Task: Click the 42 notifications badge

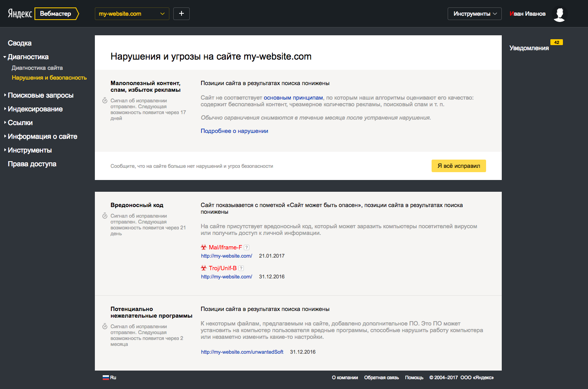Action: [557, 42]
